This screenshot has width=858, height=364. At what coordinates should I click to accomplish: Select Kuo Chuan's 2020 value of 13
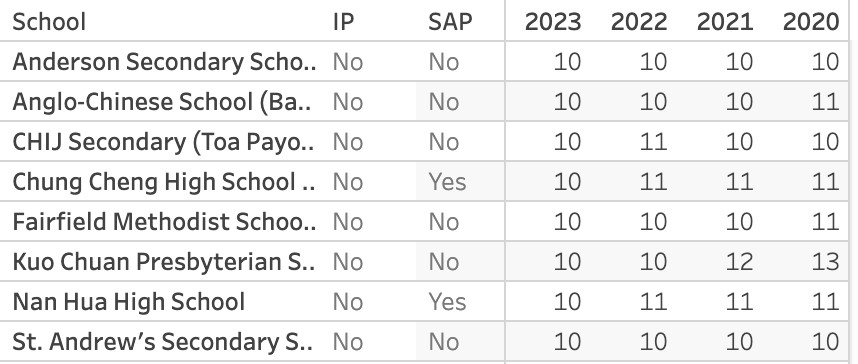click(825, 262)
